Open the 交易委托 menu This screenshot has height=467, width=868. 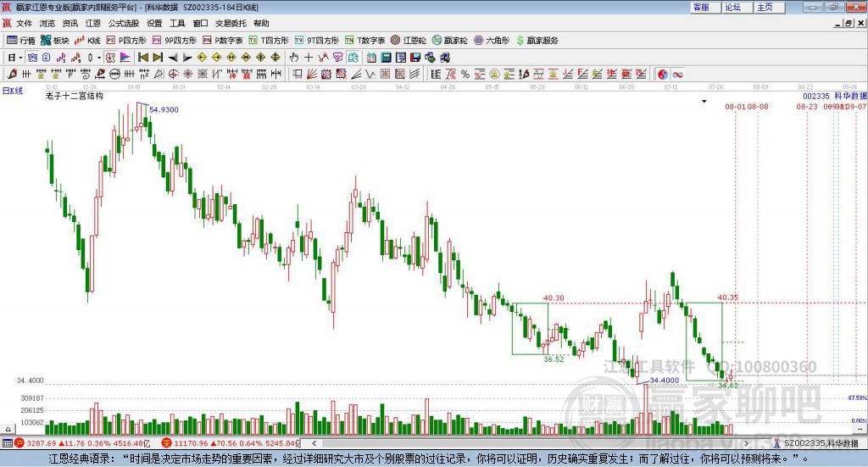pyautogui.click(x=231, y=23)
